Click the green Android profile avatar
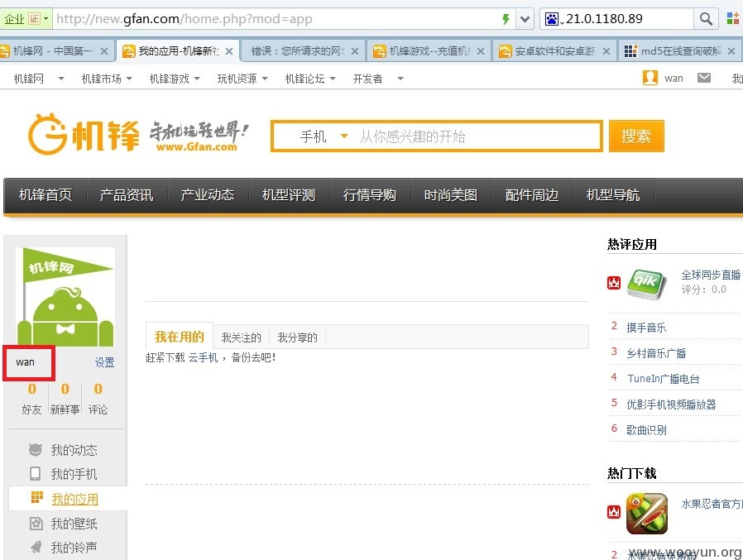 pos(65,297)
